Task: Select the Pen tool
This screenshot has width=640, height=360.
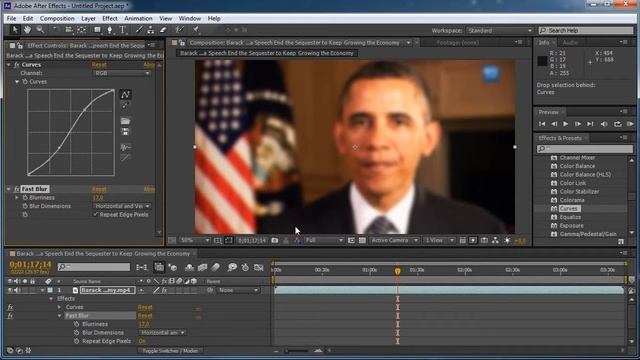Action: (x=109, y=30)
